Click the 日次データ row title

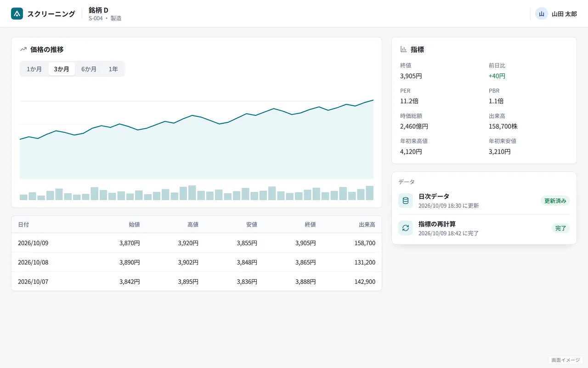(434, 196)
